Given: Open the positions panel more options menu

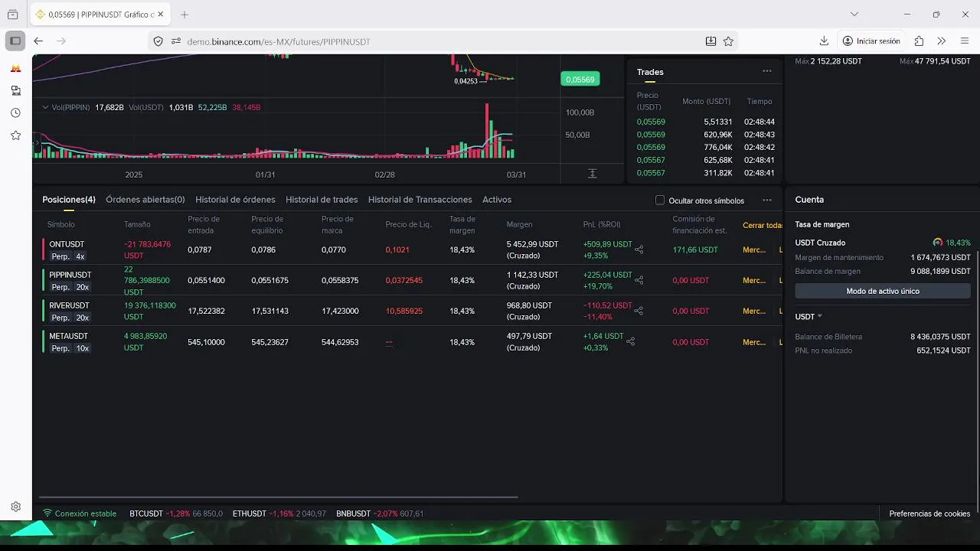Looking at the screenshot, I should 766,201.
